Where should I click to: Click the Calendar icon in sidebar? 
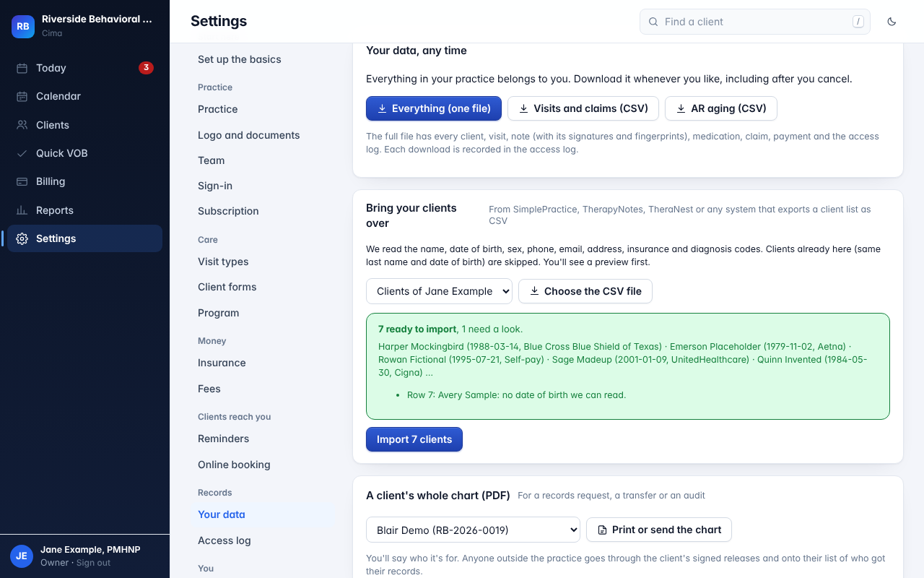click(x=22, y=96)
